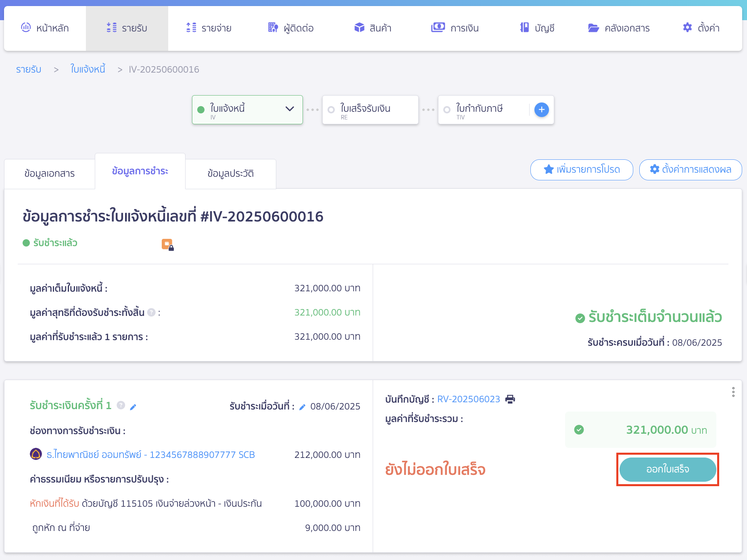
Task: Click the printer icon beside RV-202506023
Action: (x=510, y=399)
